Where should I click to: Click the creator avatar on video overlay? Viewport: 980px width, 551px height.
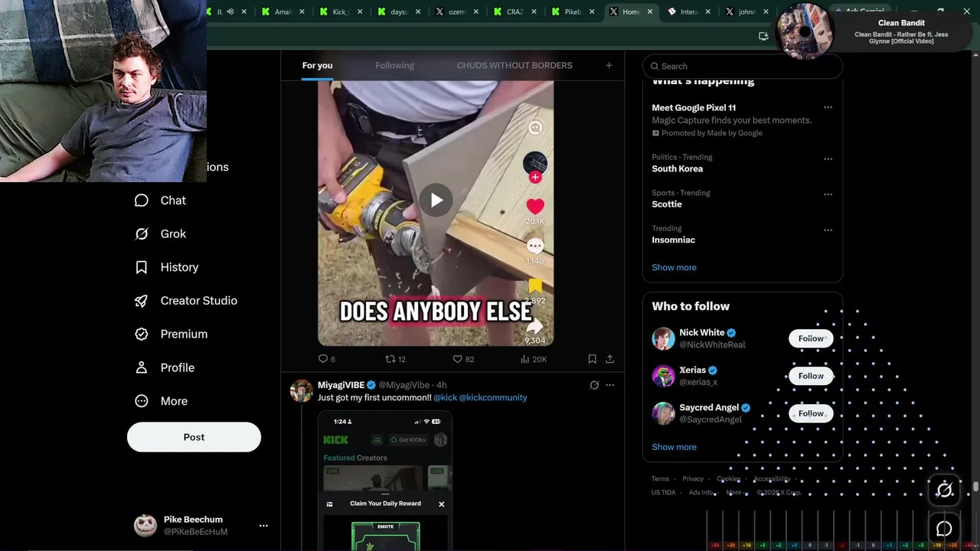535,163
